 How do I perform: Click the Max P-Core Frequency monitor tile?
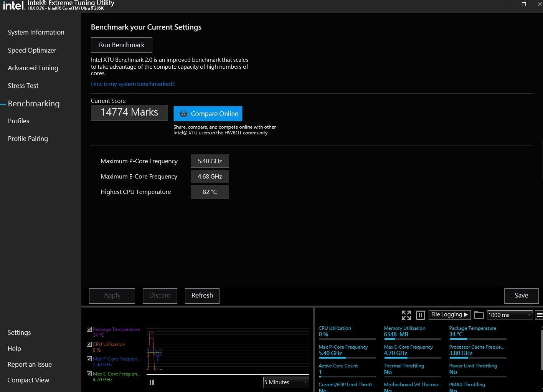coord(347,351)
